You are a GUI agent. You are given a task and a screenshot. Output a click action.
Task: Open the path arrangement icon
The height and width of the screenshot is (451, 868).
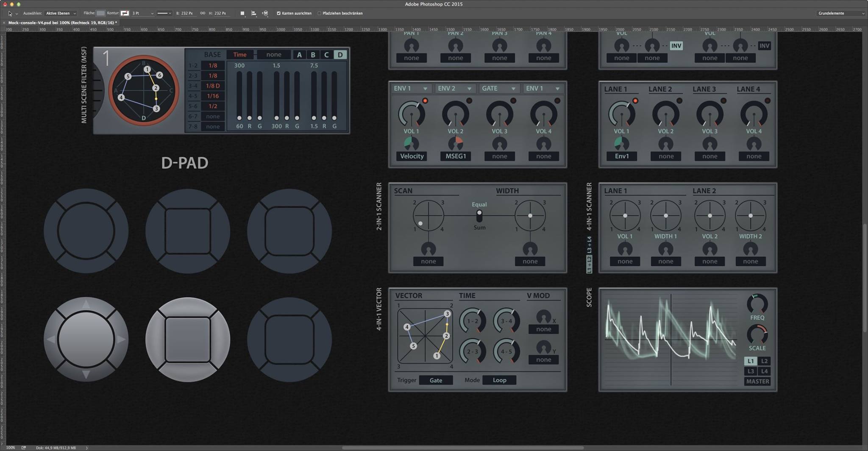(x=265, y=14)
